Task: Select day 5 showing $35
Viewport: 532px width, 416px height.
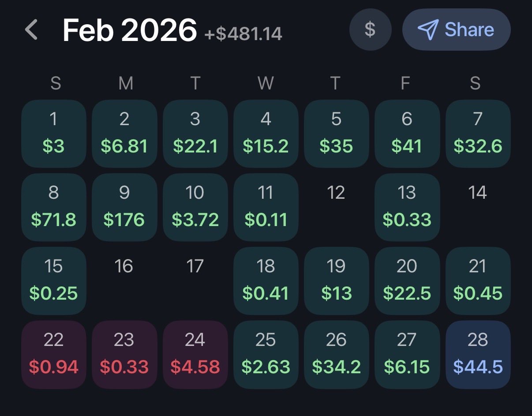Action: [x=336, y=134]
